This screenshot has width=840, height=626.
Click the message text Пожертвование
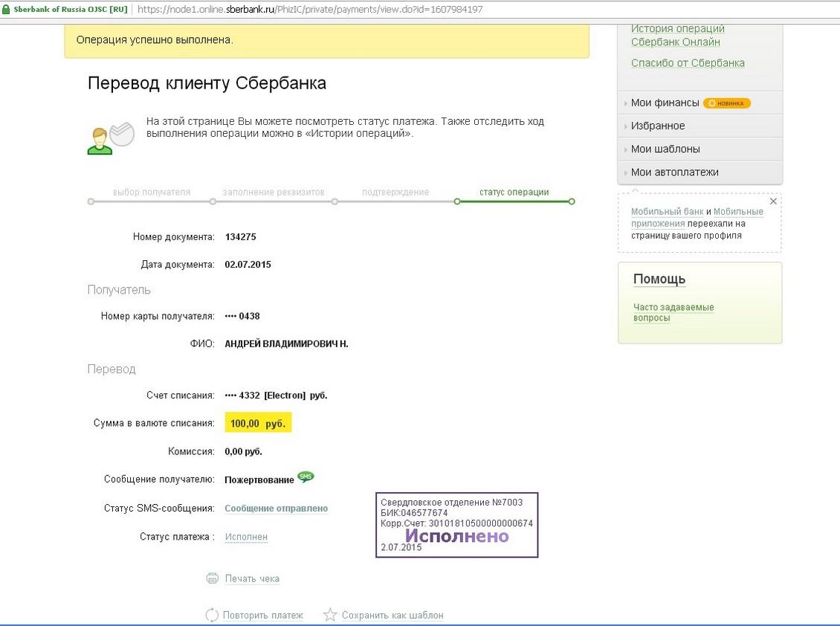click(259, 480)
